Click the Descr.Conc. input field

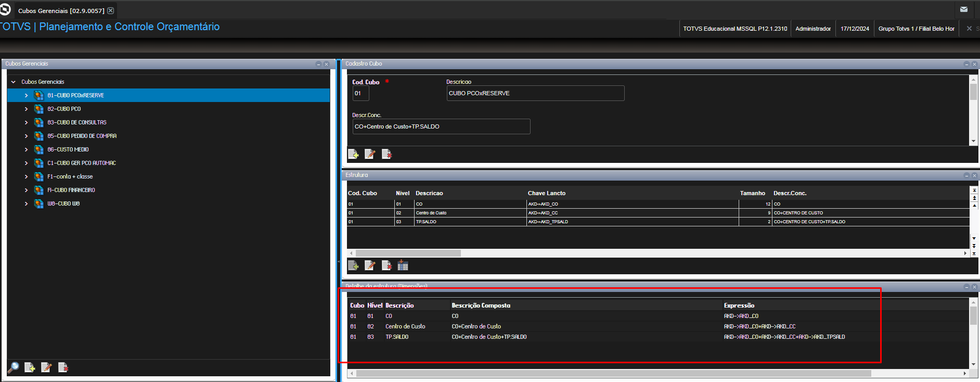click(441, 126)
